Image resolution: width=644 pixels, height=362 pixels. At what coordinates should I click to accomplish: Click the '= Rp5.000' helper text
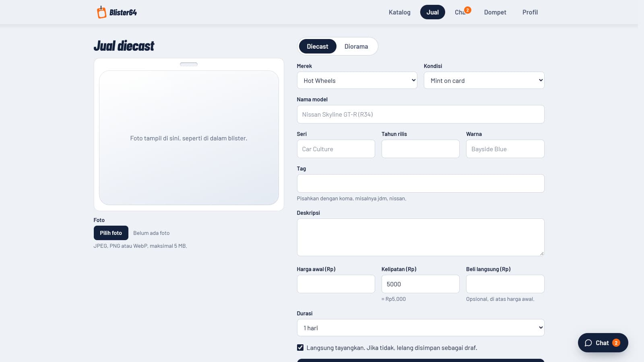pos(394,299)
